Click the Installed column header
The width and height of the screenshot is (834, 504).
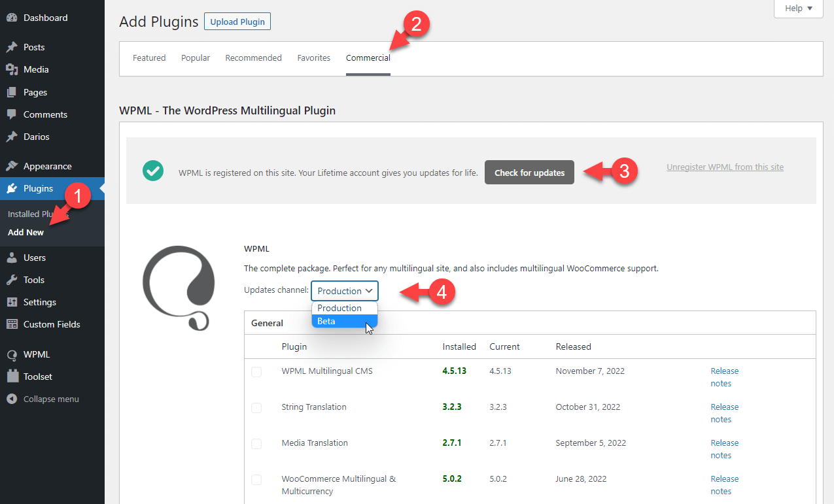tap(459, 346)
